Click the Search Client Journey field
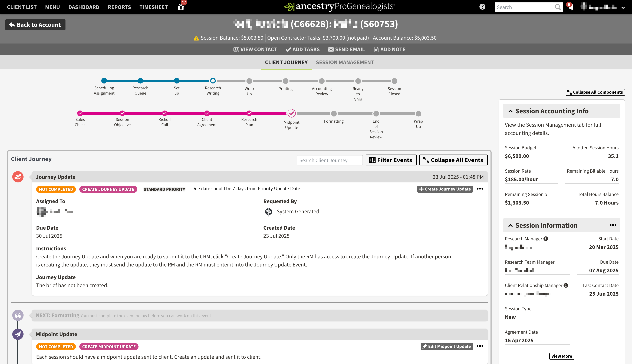Viewport: 632px width, 364px height. pyautogui.click(x=330, y=160)
